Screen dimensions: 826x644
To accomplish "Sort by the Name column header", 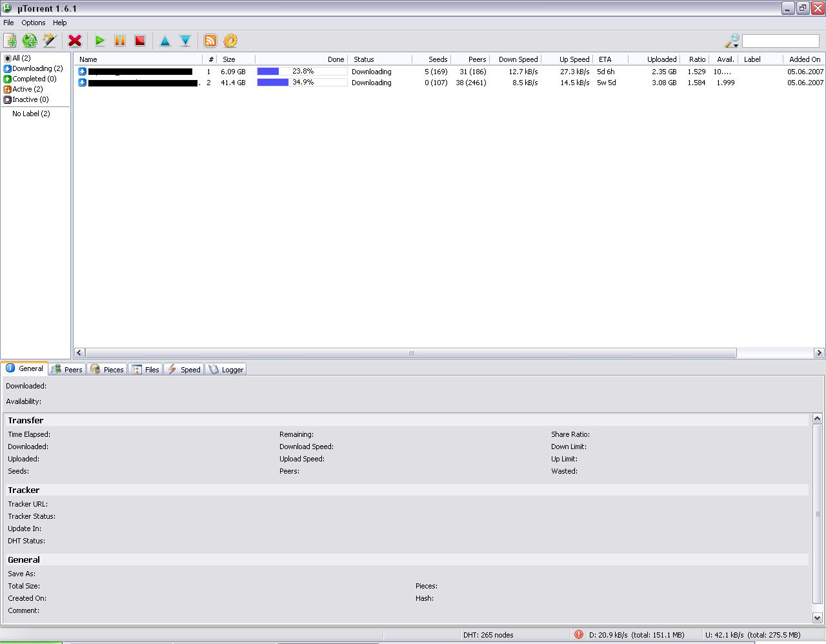I will tap(139, 59).
